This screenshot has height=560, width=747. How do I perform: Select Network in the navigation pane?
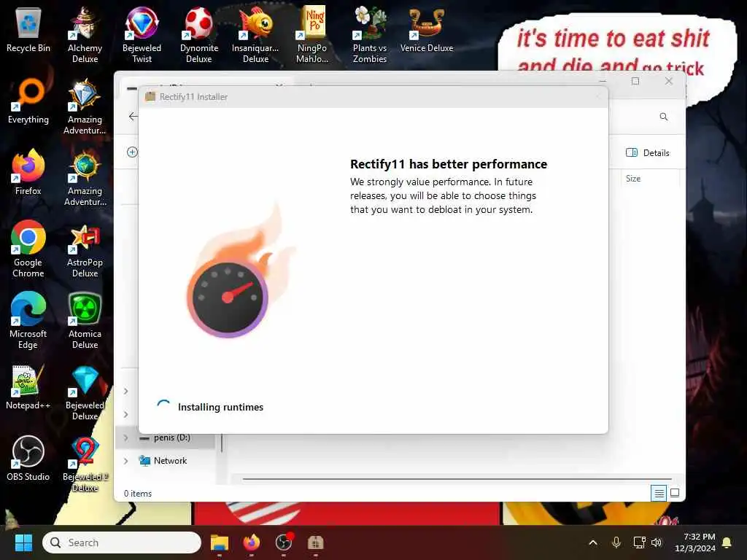[170, 461]
